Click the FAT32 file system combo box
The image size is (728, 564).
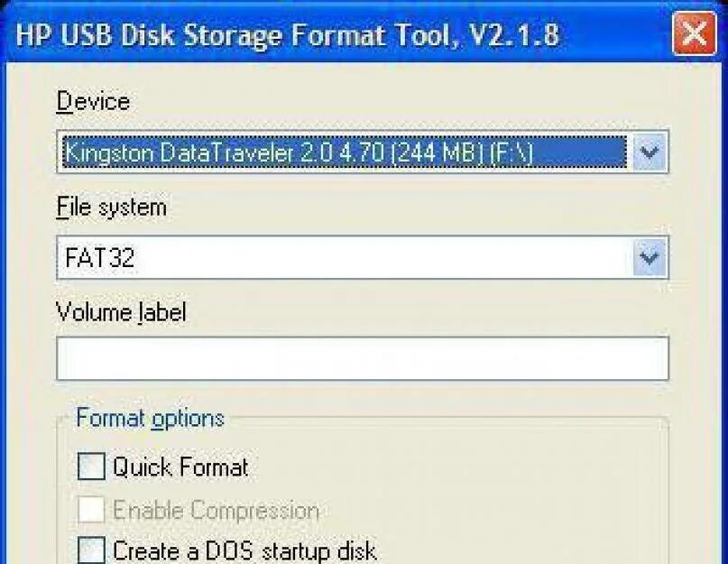[x=343, y=258]
